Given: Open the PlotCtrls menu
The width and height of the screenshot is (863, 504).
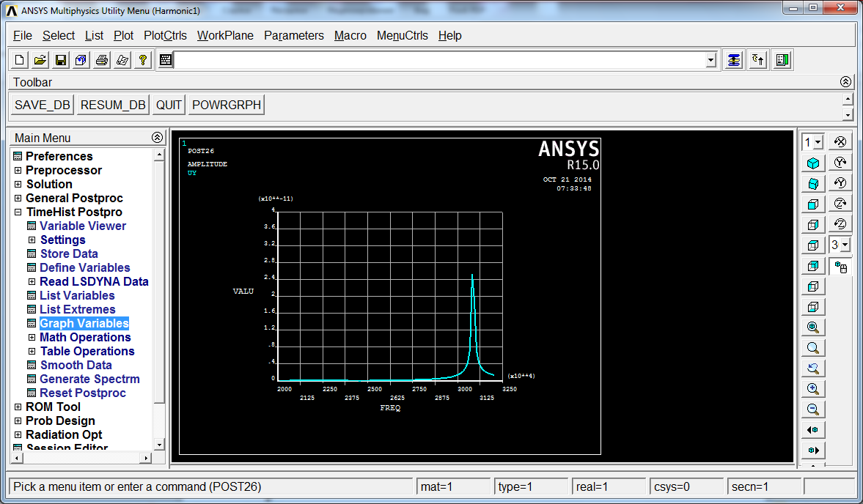Looking at the screenshot, I should point(165,36).
